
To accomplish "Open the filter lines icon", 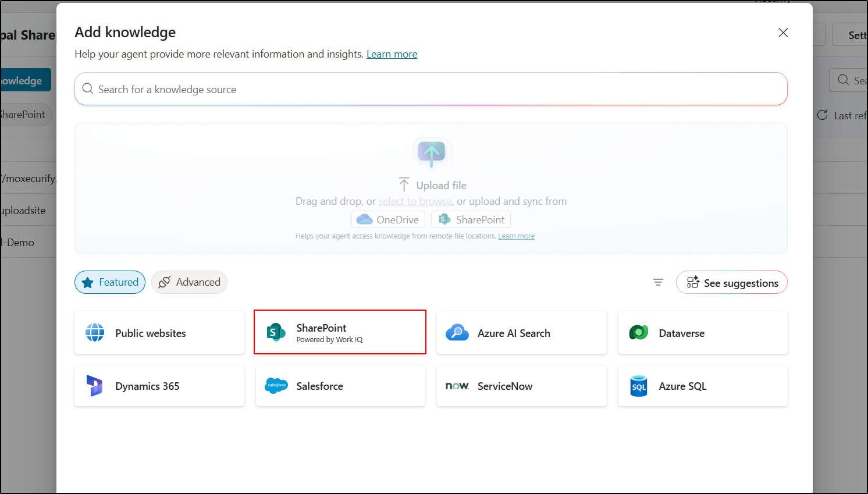I will (658, 282).
